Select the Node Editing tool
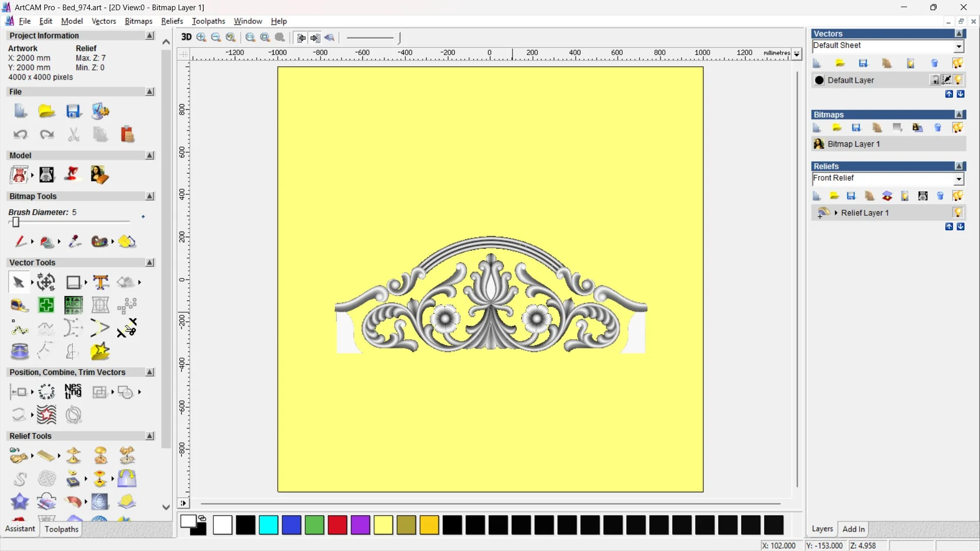Viewport: 980px width, 551px height. point(19,329)
